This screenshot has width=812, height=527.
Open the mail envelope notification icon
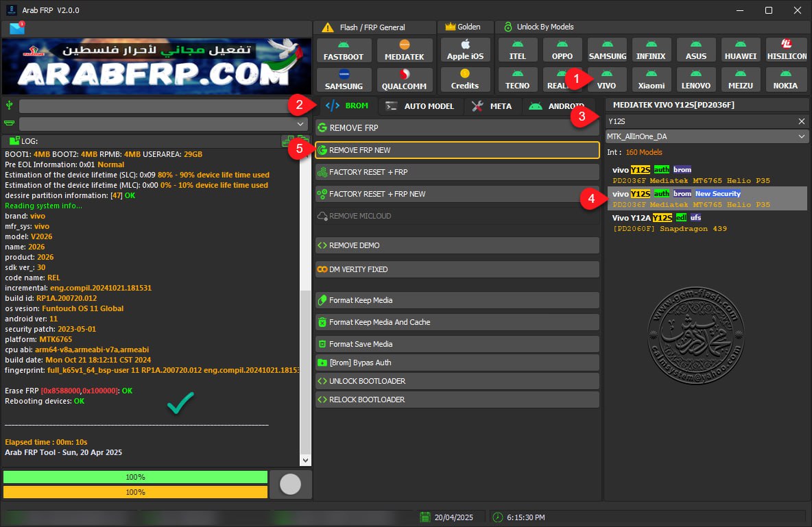coord(16,28)
